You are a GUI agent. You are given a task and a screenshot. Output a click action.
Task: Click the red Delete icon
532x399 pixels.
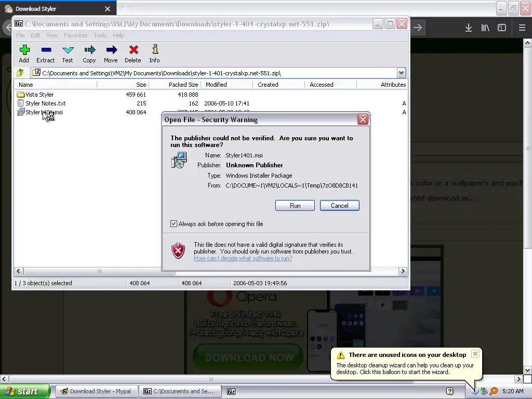pyautogui.click(x=134, y=50)
